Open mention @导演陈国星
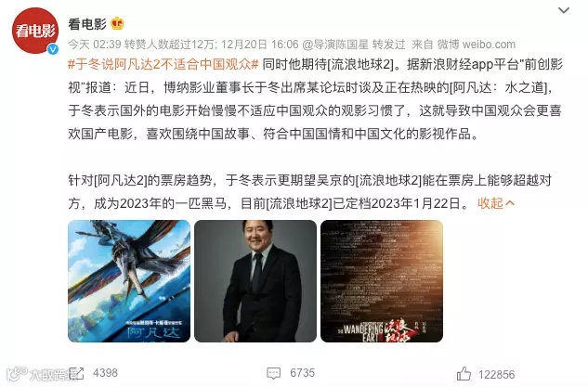This screenshot has width=588, height=387. tap(335, 45)
